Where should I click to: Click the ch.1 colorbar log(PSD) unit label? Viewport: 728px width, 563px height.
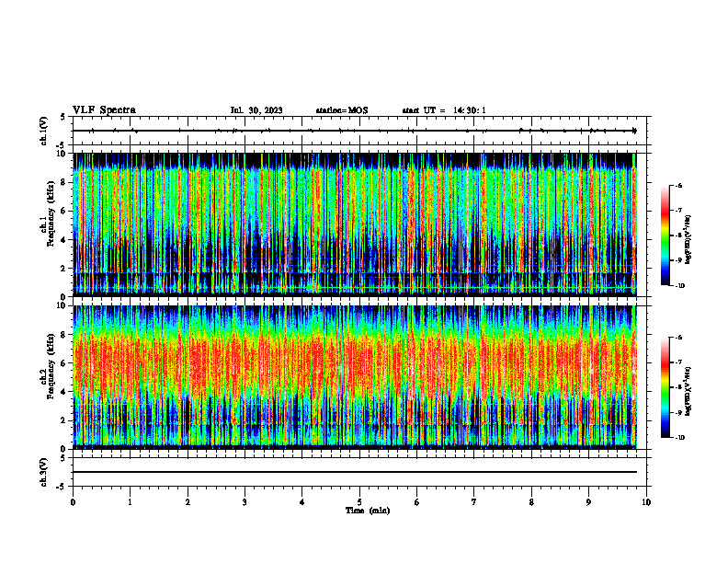(x=688, y=240)
